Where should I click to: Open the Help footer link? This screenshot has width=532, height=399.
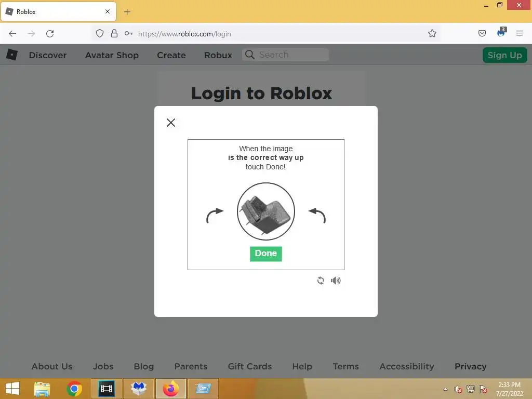point(302,366)
